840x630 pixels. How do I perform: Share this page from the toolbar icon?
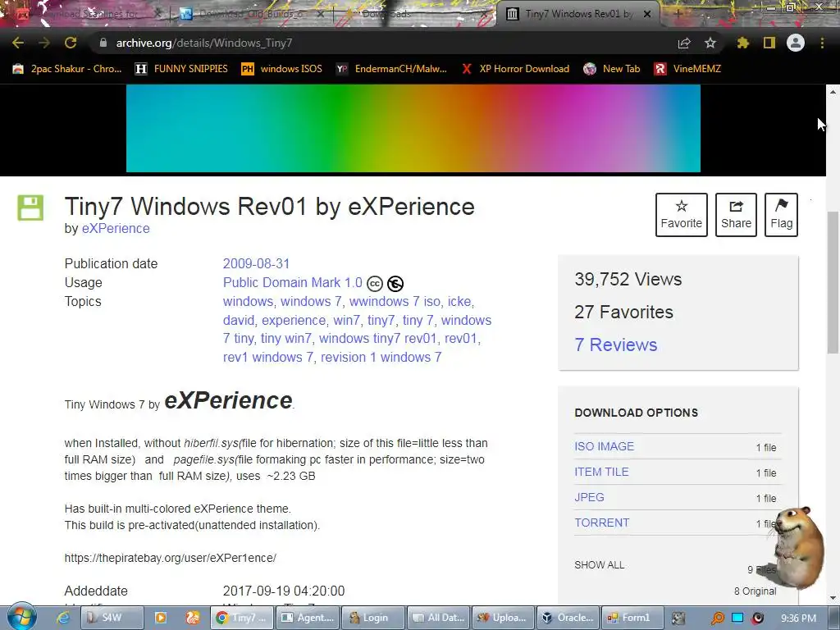click(684, 43)
